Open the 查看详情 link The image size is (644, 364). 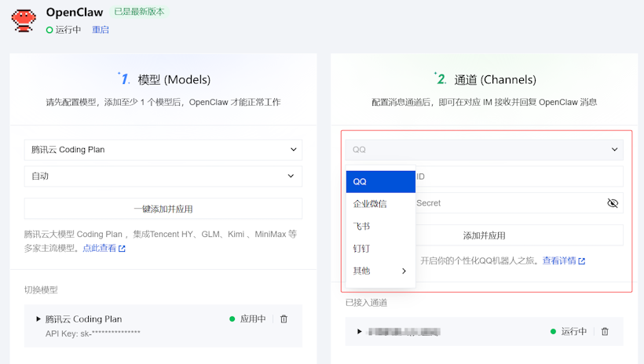(559, 260)
